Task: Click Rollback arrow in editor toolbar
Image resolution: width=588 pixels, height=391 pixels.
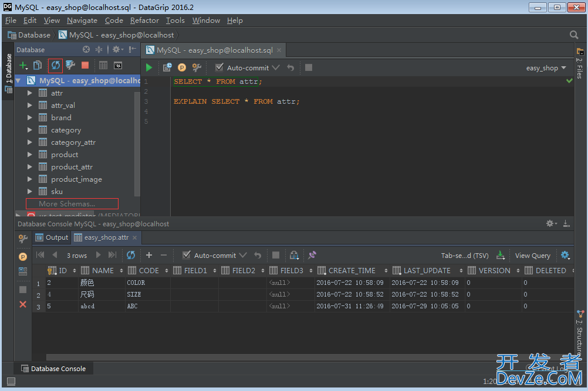Action: click(290, 67)
